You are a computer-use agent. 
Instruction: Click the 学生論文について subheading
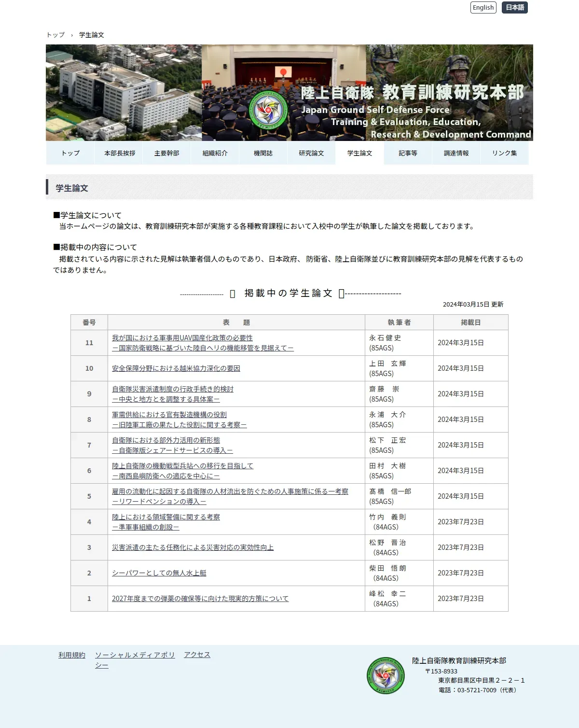pos(87,215)
